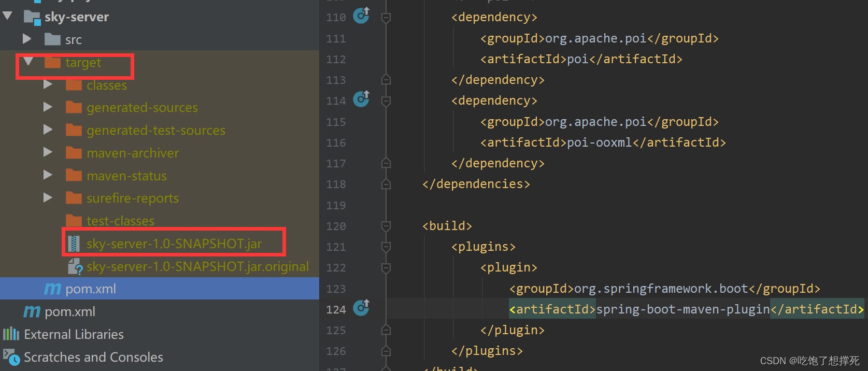Click fold end marker on line 125
The height and width of the screenshot is (371, 868).
coord(386,330)
